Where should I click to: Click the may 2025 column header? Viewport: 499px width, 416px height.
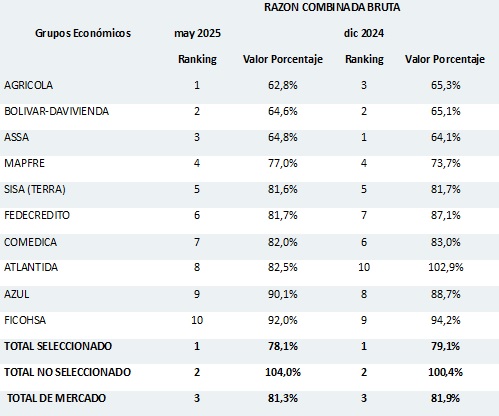point(197,33)
